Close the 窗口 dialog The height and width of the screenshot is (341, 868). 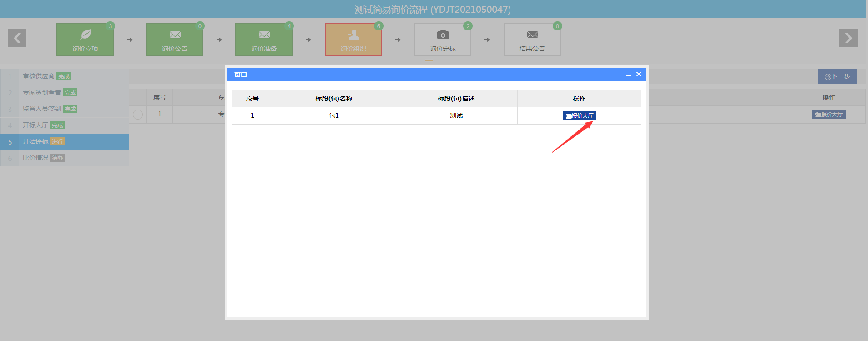tap(639, 75)
